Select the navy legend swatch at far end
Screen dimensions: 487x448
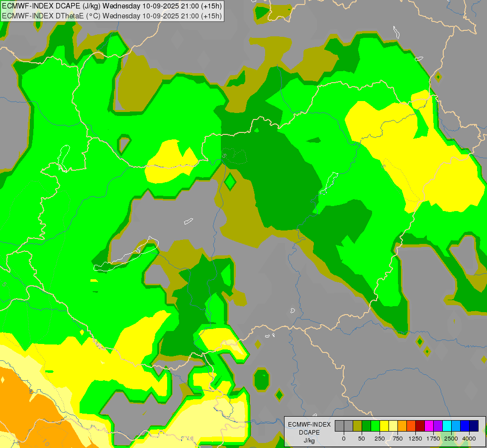pyautogui.click(x=474, y=426)
